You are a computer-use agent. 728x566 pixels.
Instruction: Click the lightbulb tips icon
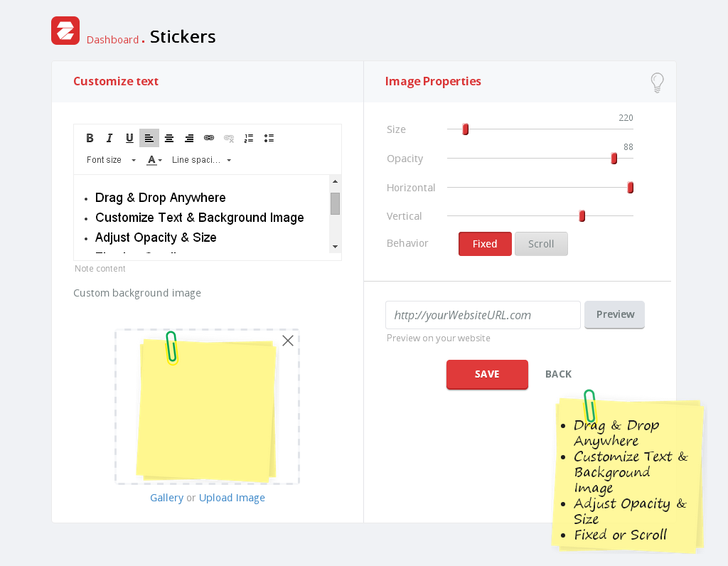coord(658,82)
